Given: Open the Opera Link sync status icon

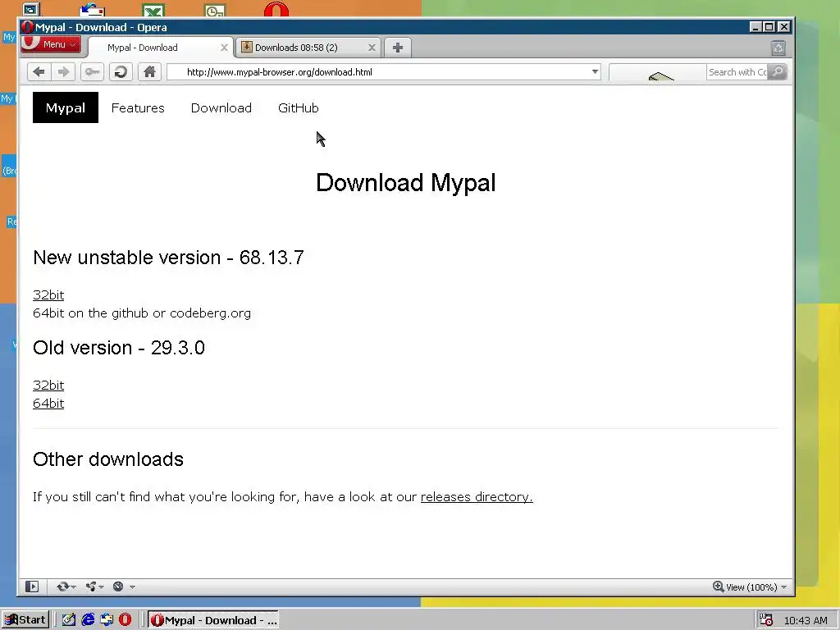Looking at the screenshot, I should pos(62,587).
